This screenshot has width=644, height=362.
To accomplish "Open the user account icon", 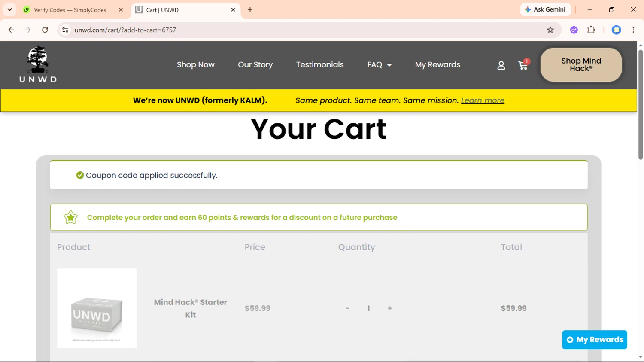I will (x=501, y=65).
